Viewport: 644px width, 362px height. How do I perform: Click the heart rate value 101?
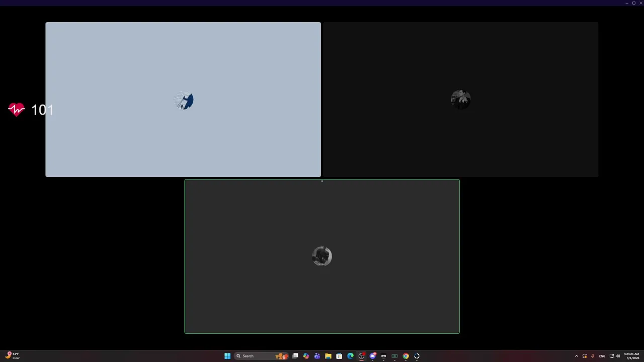(42, 110)
